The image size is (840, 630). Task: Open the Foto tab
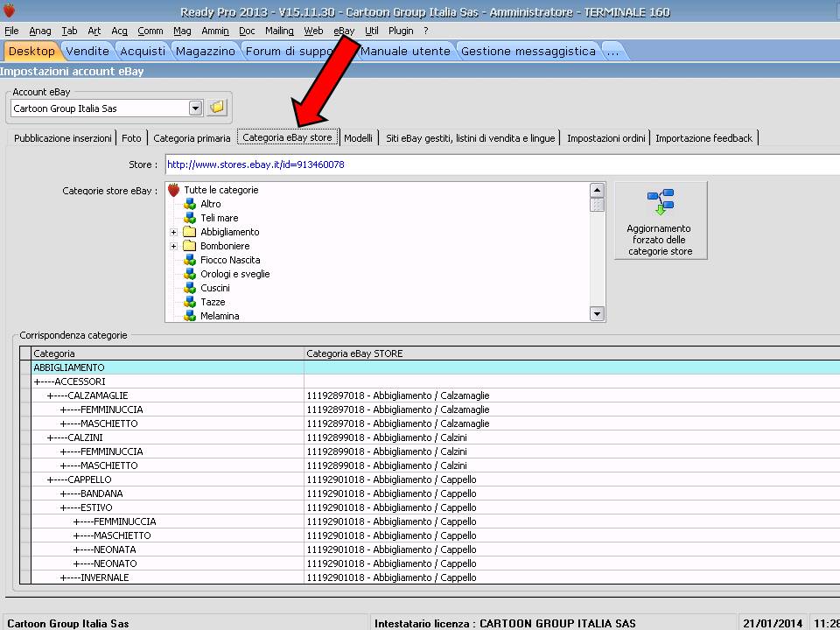click(x=131, y=138)
